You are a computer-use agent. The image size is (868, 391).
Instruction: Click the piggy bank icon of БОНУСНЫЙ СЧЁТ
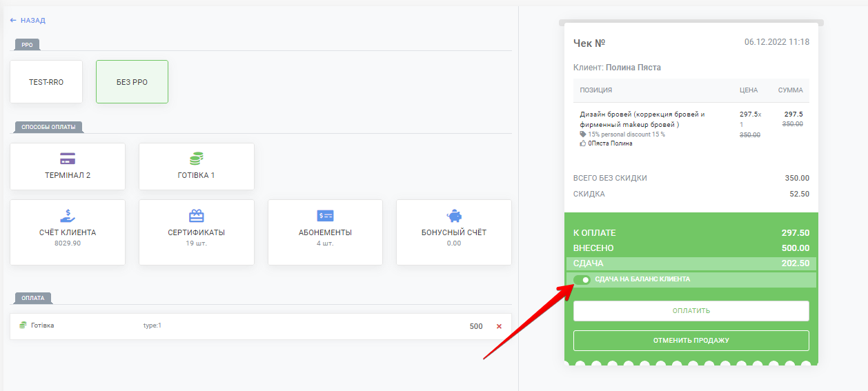454,215
